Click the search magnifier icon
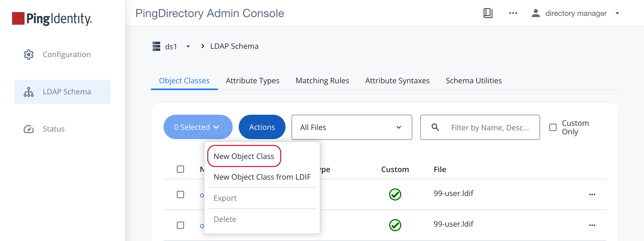The image size is (644, 241). click(436, 127)
